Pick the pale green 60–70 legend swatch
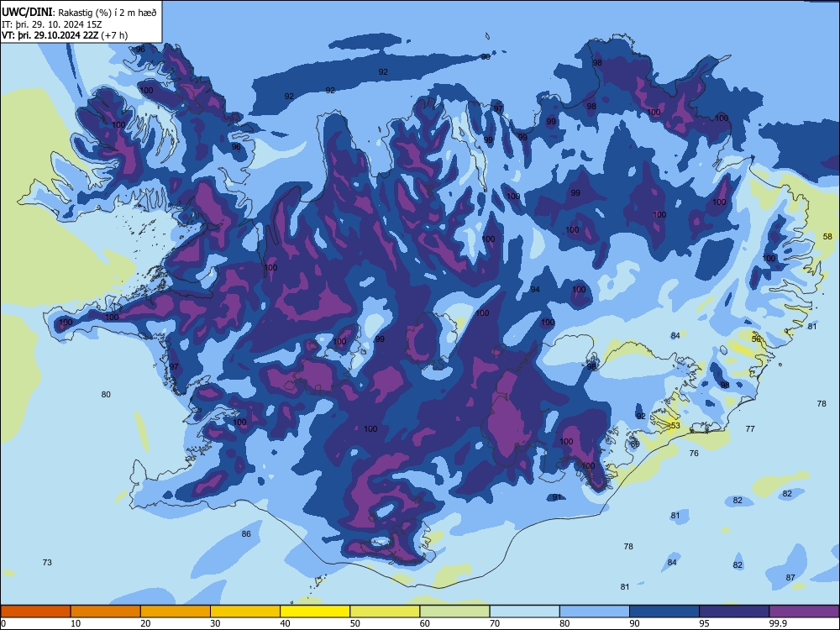840x630 pixels. click(454, 612)
